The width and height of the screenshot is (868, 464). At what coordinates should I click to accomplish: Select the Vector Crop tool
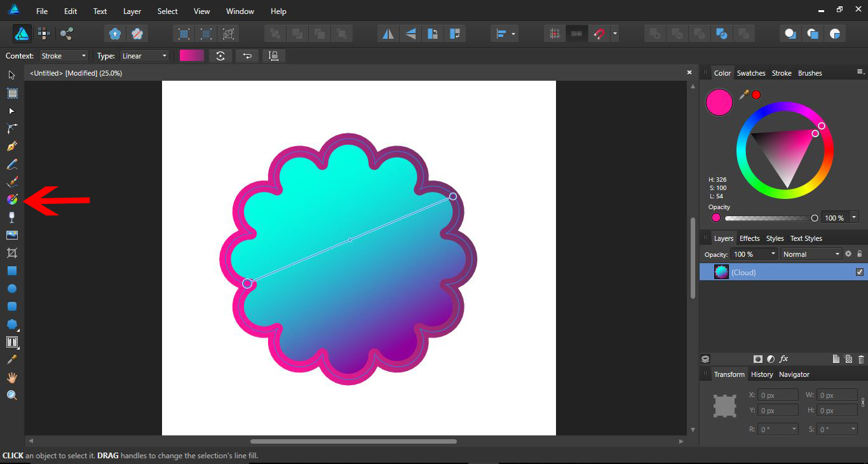(x=11, y=252)
